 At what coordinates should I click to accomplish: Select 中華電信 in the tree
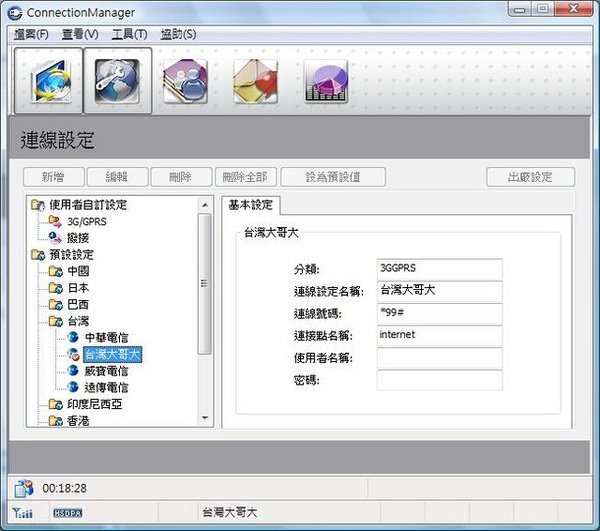(106, 338)
